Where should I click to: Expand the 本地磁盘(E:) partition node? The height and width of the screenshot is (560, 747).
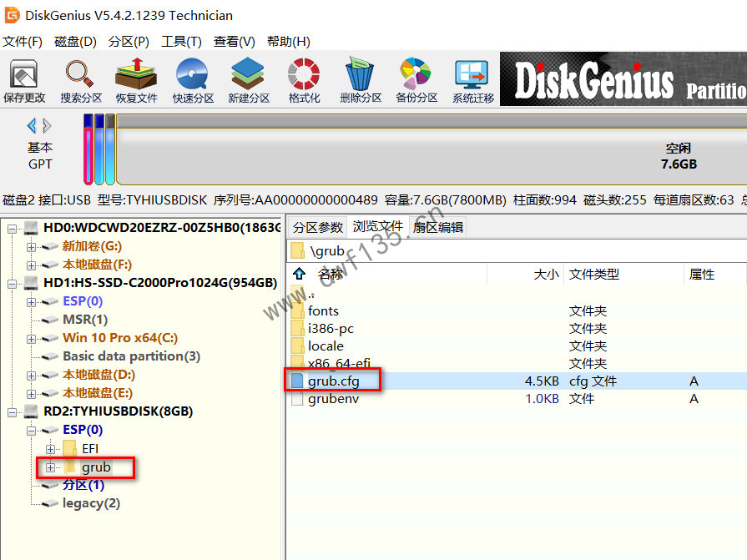31,394
